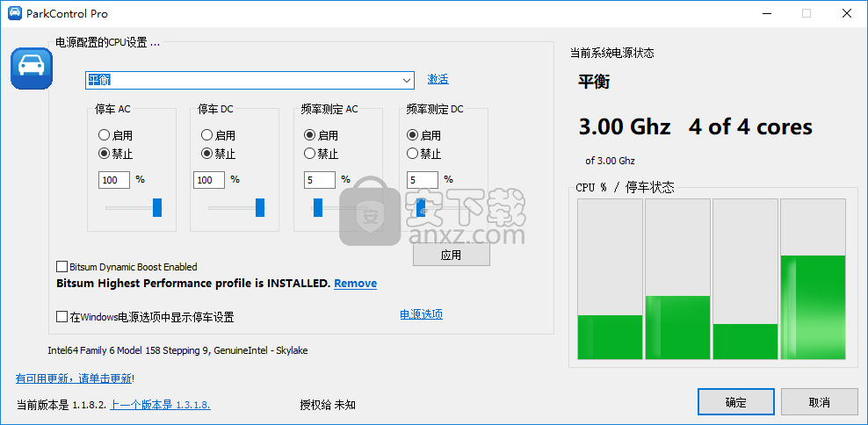
Task: Click the Remove link
Action: coord(356,284)
